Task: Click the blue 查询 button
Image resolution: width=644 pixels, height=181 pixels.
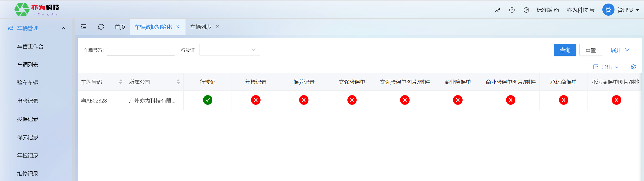Action: pyautogui.click(x=565, y=50)
